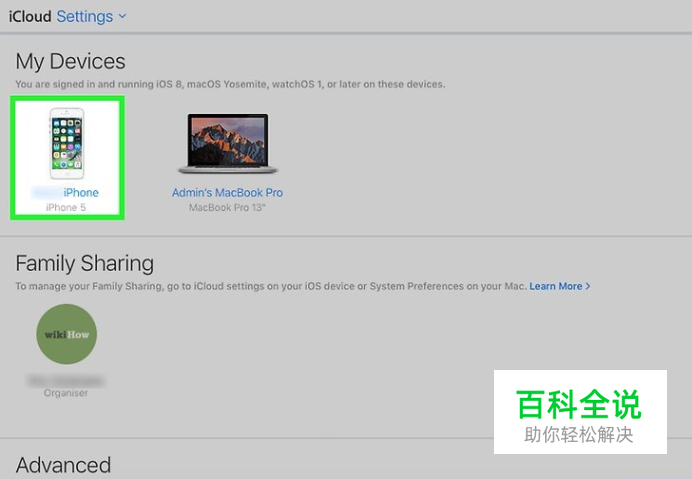Click the iPhone device thumbnail image

coord(67,143)
